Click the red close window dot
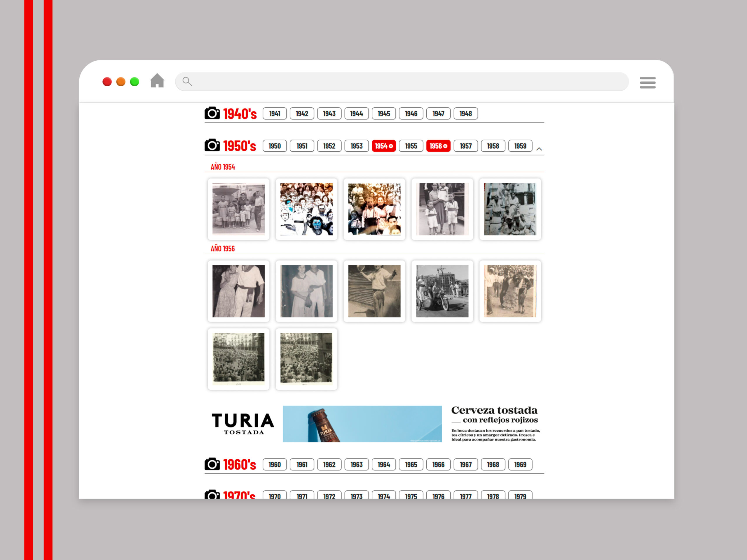This screenshot has height=560, width=747. [107, 82]
